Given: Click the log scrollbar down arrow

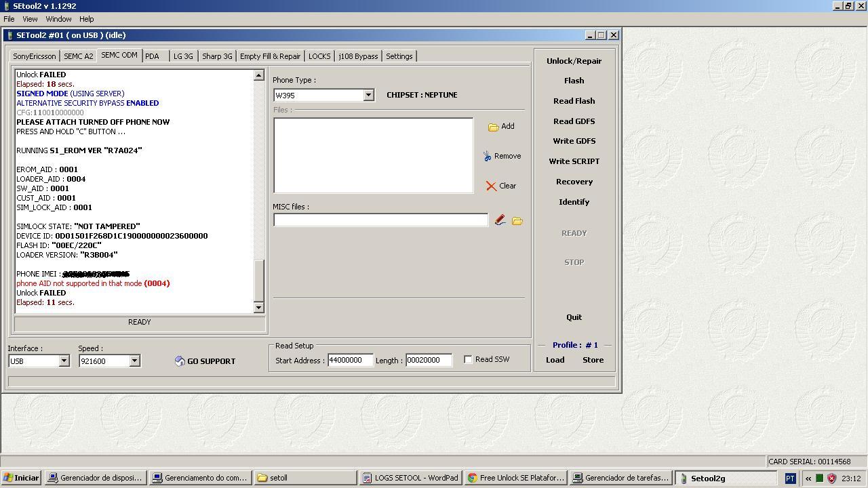Looking at the screenshot, I should pyautogui.click(x=258, y=308).
